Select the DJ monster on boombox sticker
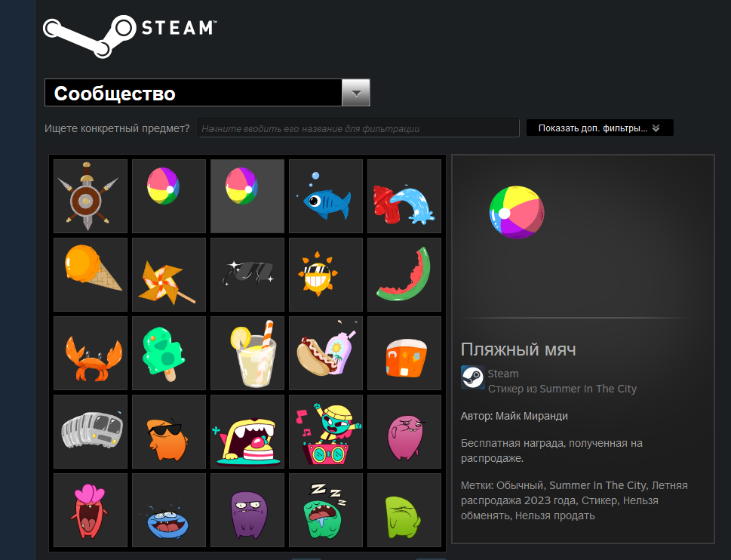731x560 pixels. (326, 432)
